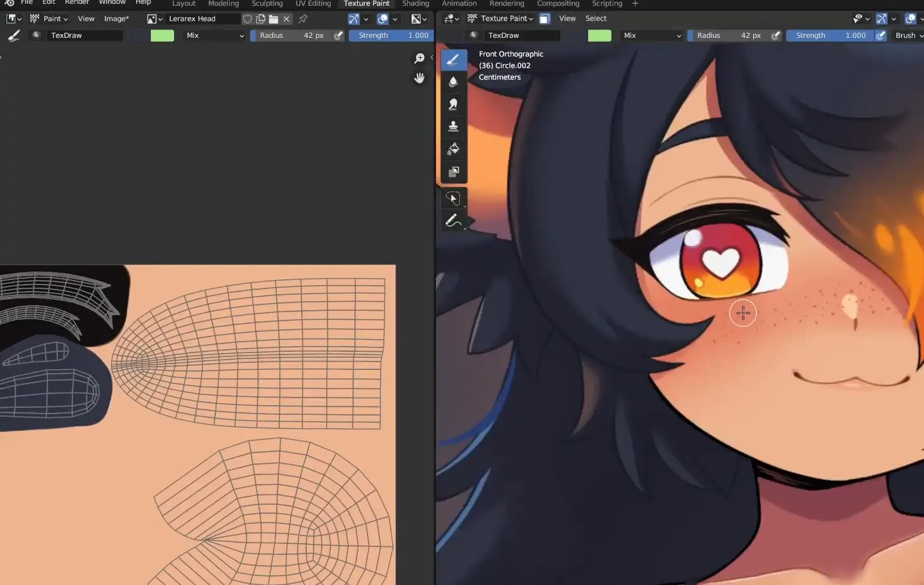
Task: Choose the Clone stamp tool
Action: (x=453, y=127)
